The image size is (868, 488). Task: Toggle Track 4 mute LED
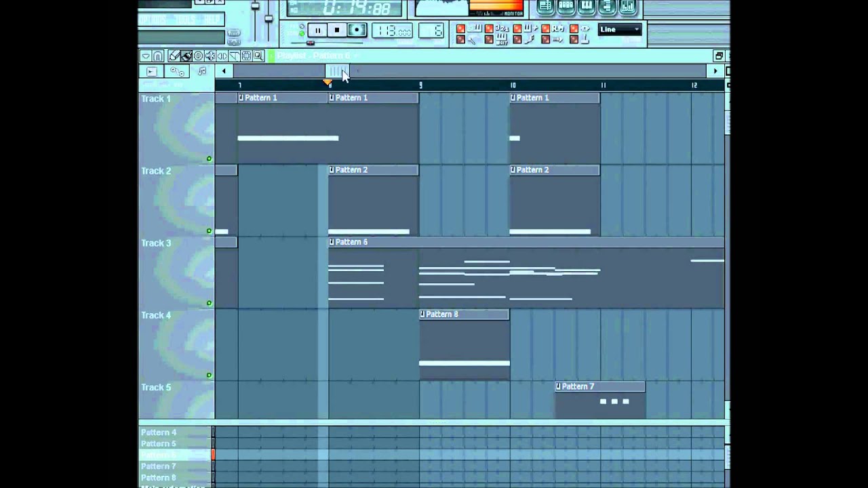click(209, 375)
